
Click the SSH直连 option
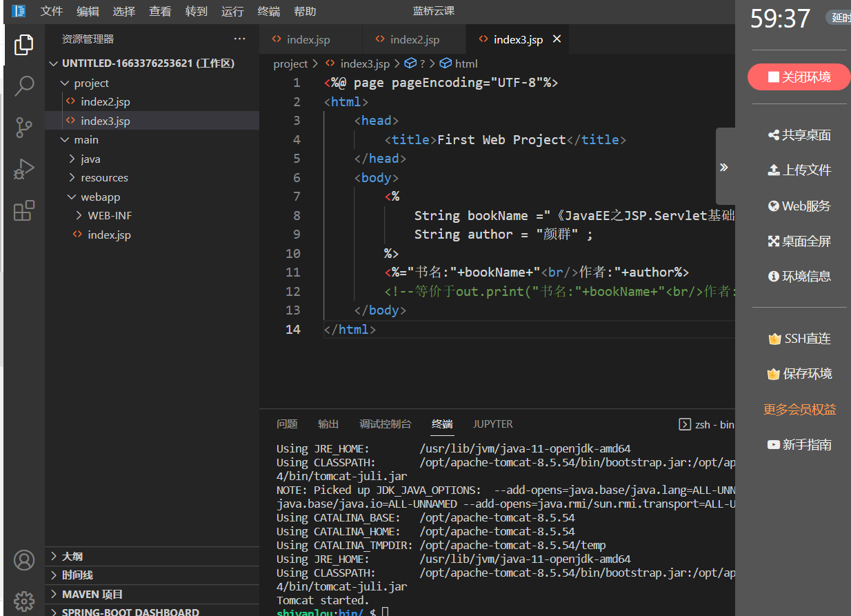(x=799, y=339)
